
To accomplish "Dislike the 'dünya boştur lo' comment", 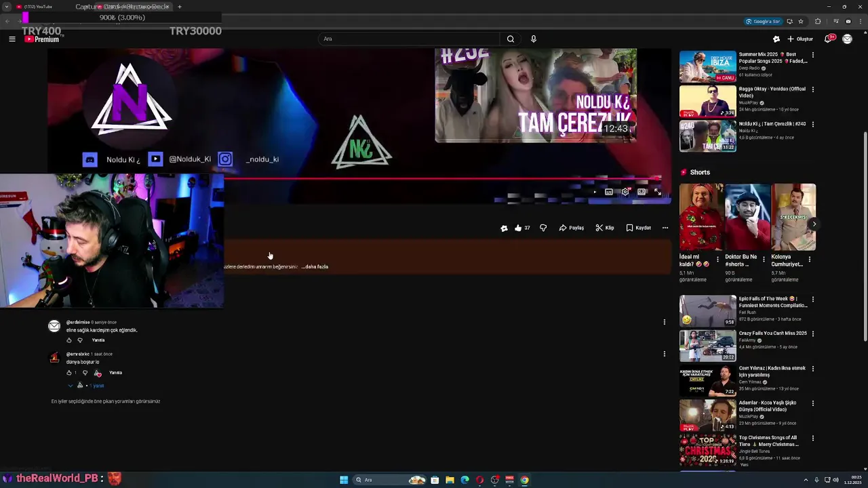I will [x=85, y=373].
